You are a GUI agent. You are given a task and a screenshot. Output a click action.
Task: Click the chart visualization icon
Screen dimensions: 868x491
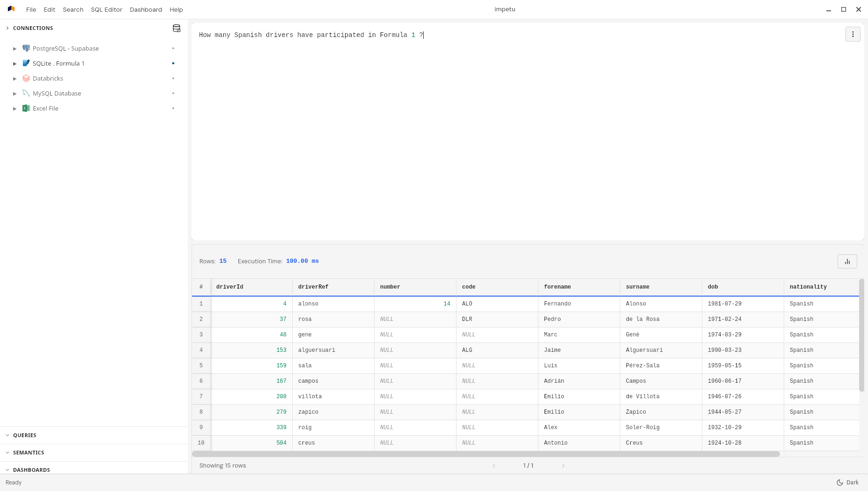847,261
